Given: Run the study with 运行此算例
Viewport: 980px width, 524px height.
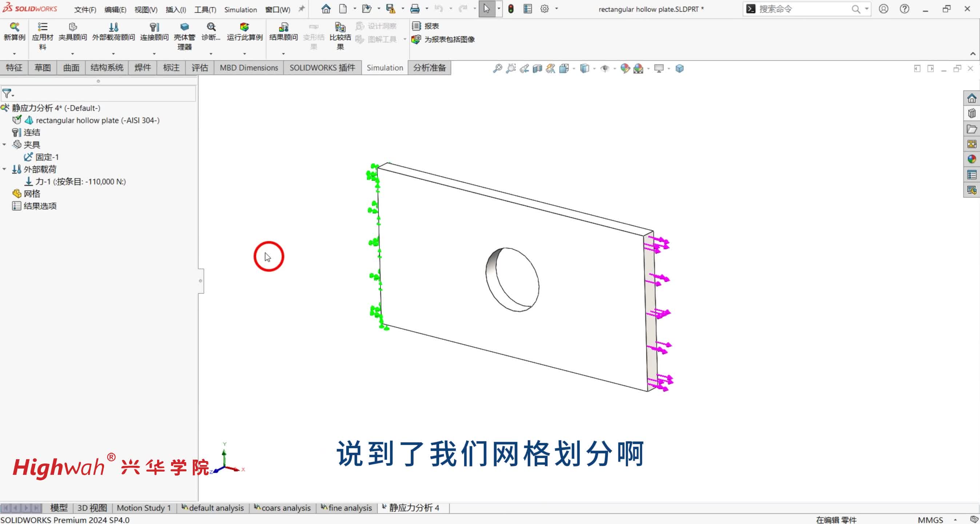Looking at the screenshot, I should point(244,32).
